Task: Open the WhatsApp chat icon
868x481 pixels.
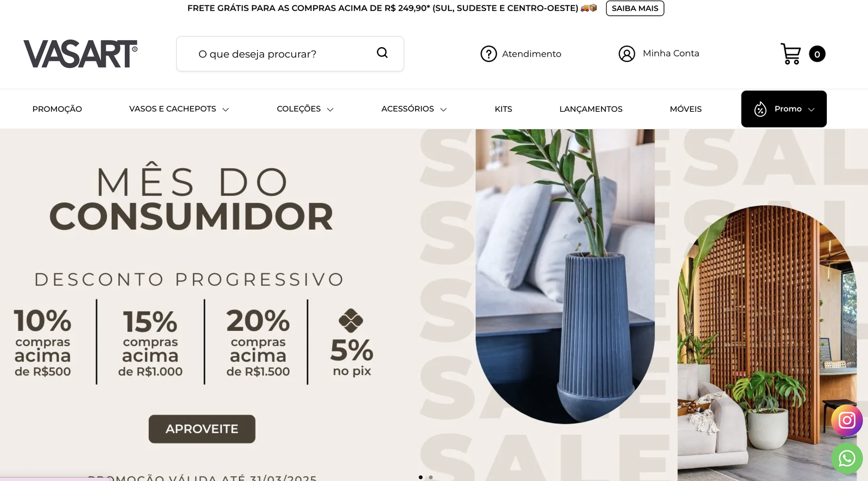Action: [x=847, y=458]
